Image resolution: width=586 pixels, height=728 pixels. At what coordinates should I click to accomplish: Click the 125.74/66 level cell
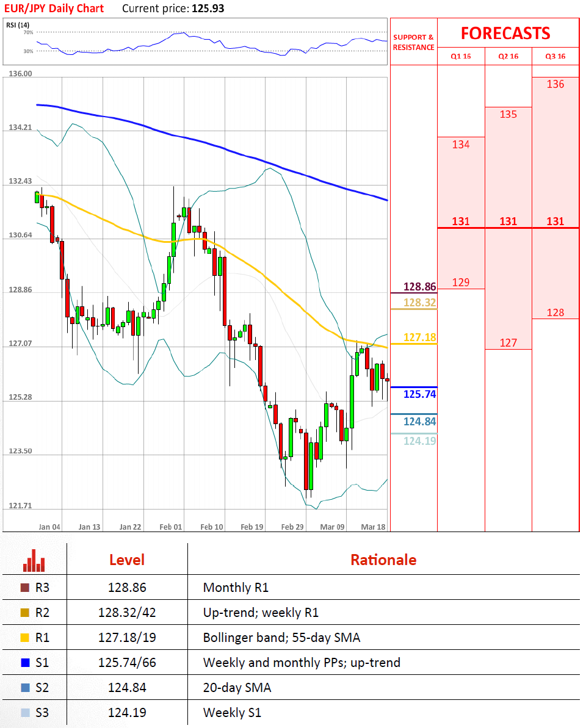tap(127, 663)
